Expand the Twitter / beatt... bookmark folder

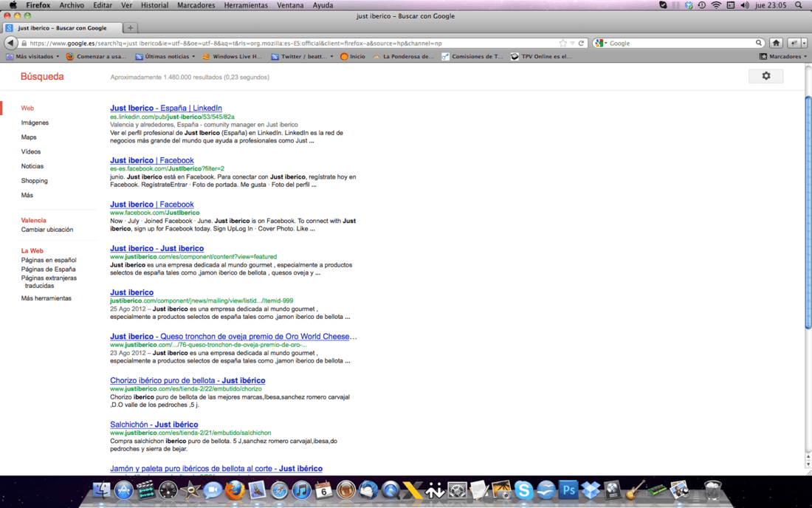(303, 56)
